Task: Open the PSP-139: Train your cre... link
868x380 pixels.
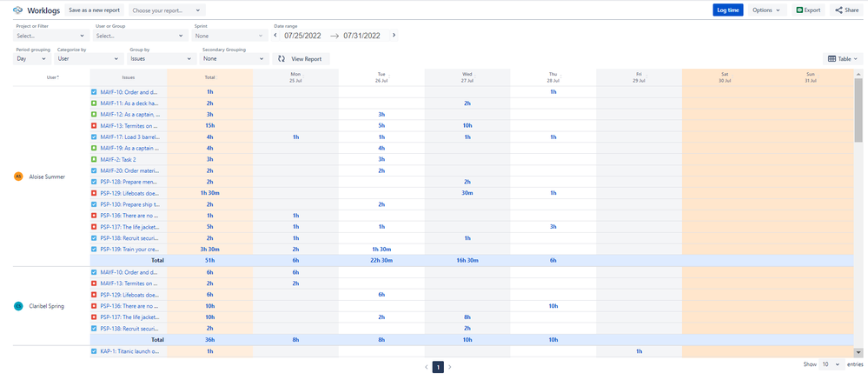Action: click(x=129, y=250)
